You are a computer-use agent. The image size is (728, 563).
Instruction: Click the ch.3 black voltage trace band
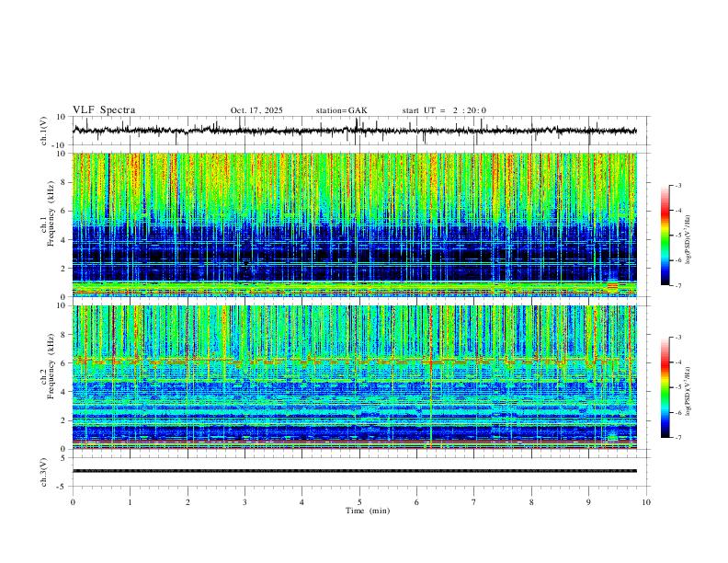(x=354, y=471)
